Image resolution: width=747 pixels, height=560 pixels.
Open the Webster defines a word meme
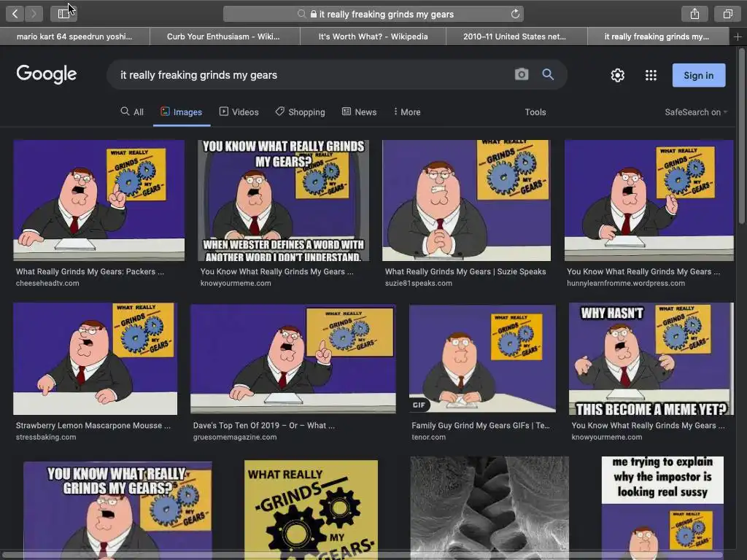click(284, 200)
